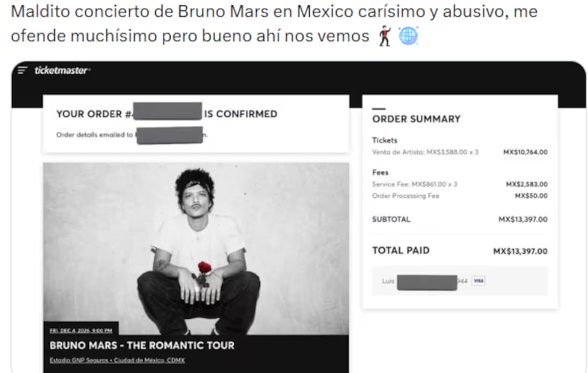
Task: Click the redacted order number field
Action: [168, 111]
